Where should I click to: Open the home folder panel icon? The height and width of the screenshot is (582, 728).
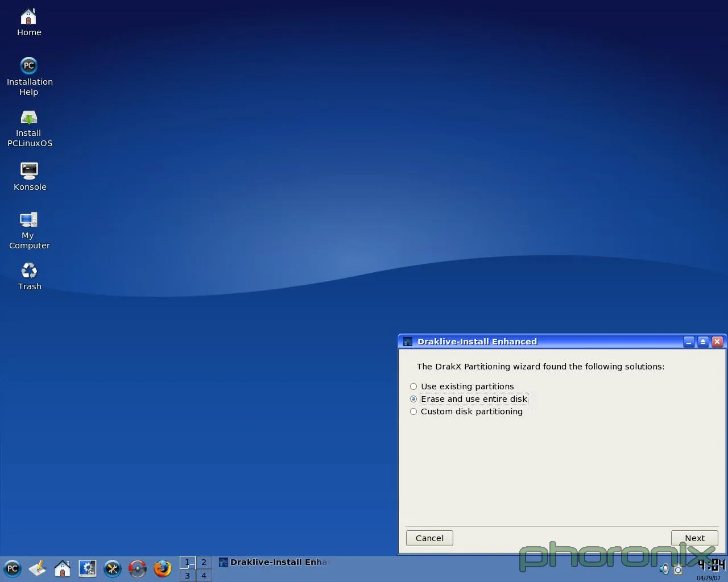(x=63, y=568)
